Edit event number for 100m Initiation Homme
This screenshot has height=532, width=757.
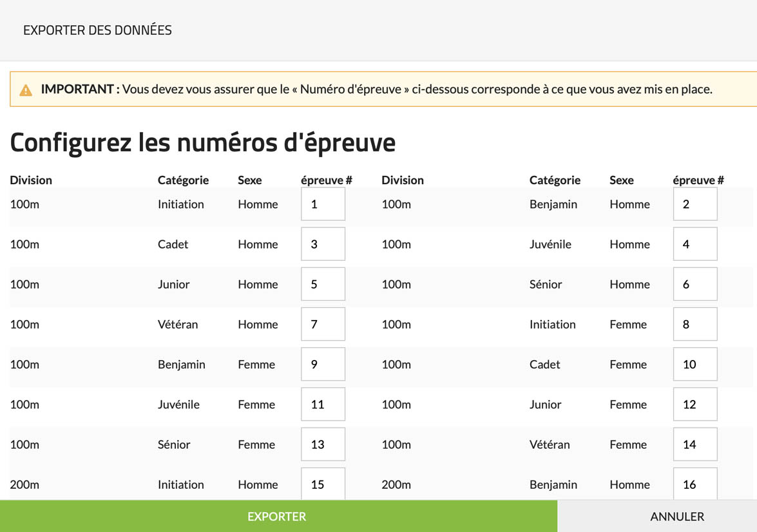323,204
